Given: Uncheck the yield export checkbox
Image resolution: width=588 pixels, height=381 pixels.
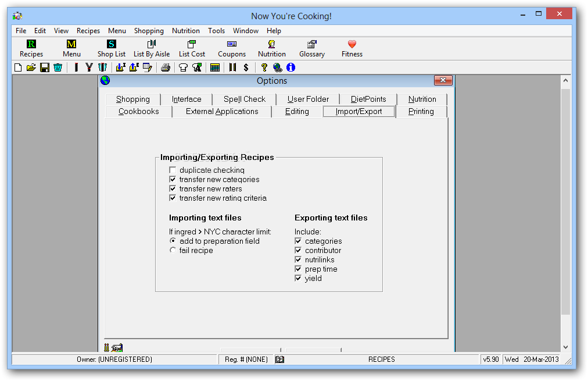Looking at the screenshot, I should point(298,278).
